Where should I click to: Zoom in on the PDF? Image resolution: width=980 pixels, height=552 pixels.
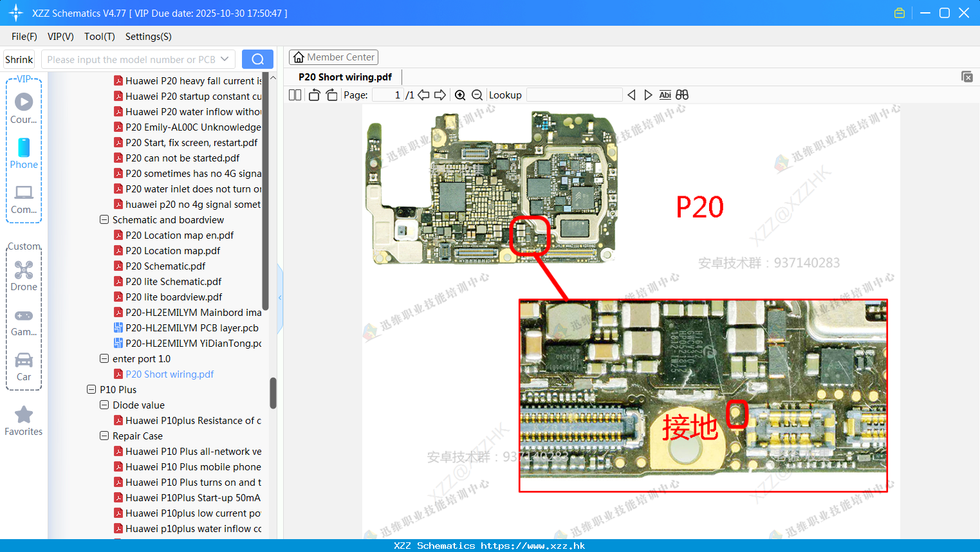pos(460,95)
